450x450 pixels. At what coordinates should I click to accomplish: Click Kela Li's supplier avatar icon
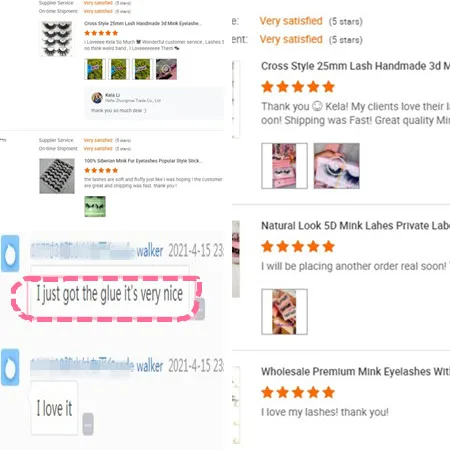coord(97,98)
